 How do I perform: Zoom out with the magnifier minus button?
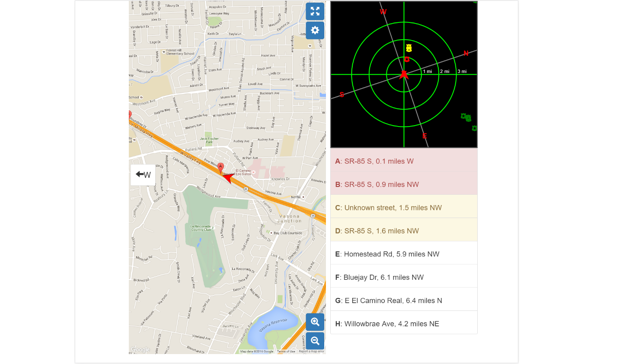(315, 341)
